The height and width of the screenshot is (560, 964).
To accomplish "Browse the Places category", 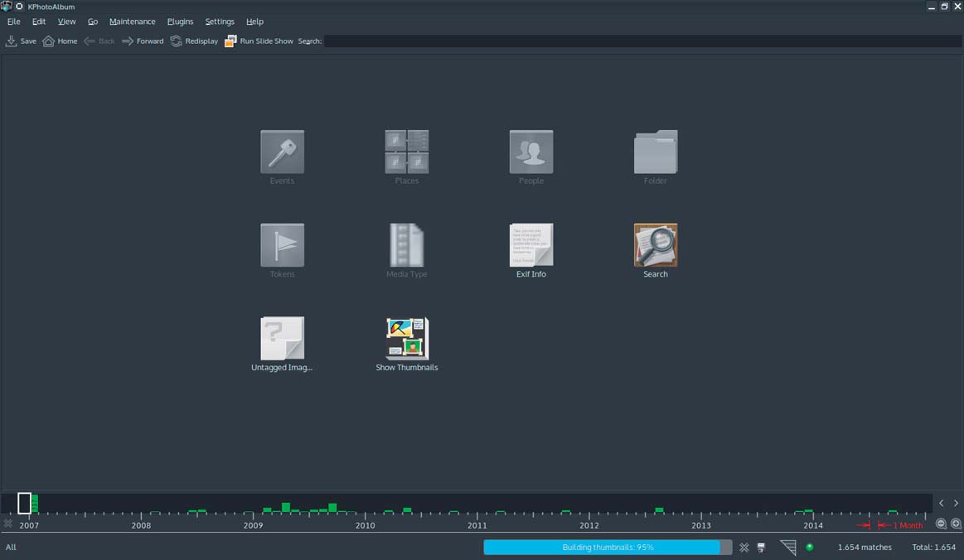I will 406,157.
